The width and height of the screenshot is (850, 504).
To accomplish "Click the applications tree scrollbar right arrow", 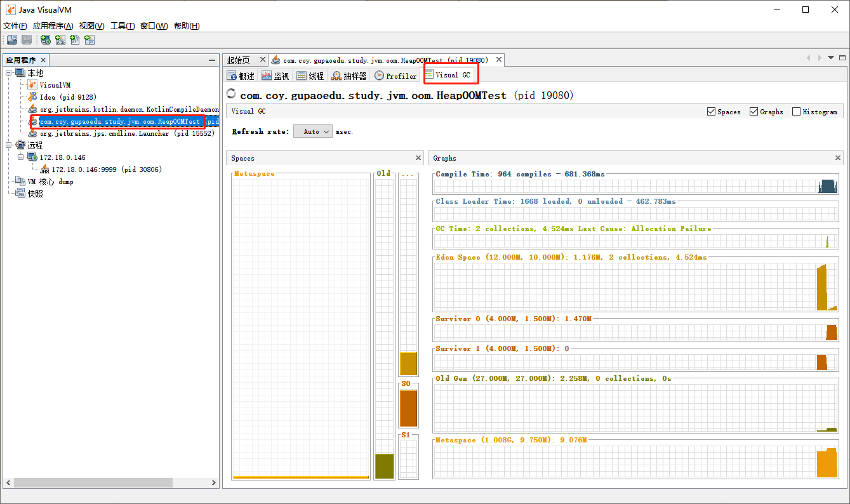I will point(214,483).
